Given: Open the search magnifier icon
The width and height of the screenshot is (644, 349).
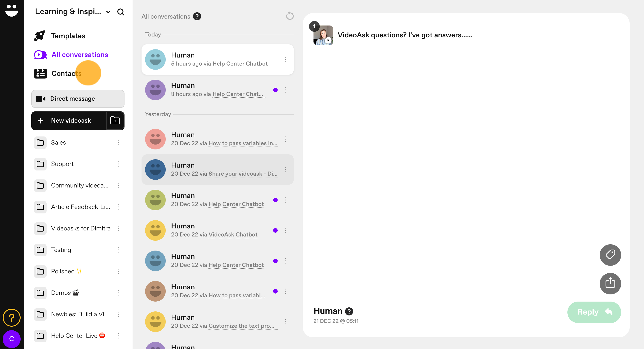Looking at the screenshot, I should coord(121,12).
